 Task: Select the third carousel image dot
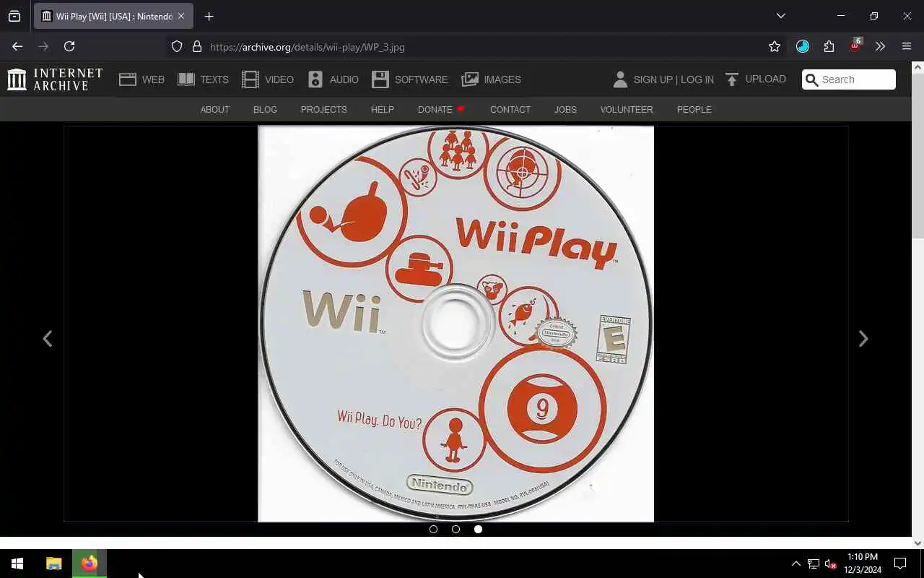click(478, 529)
